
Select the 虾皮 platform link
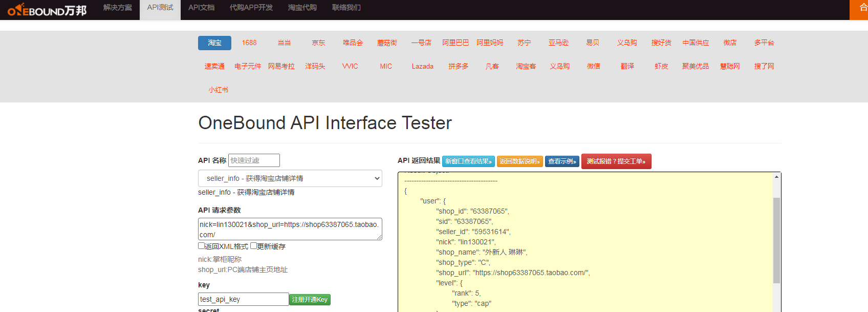[x=661, y=67]
